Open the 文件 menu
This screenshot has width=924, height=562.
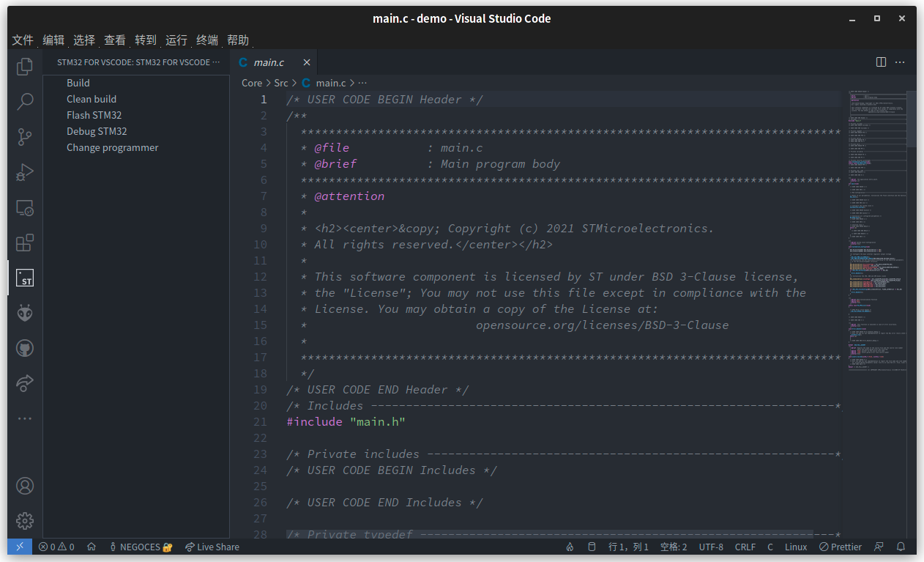tap(23, 40)
